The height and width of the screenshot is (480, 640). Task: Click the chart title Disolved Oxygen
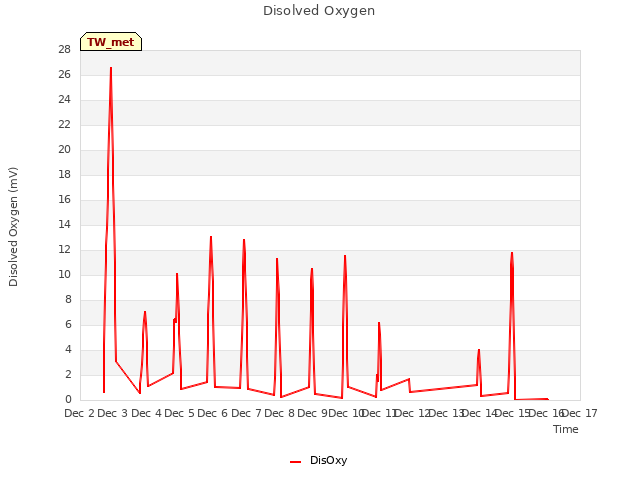pyautogui.click(x=319, y=11)
